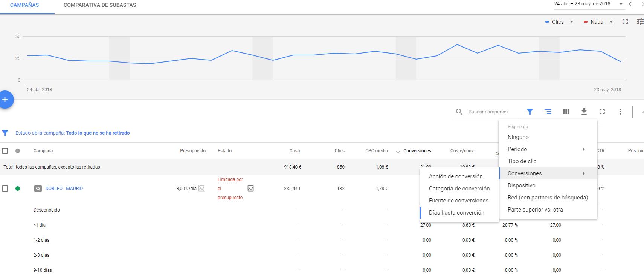Click the segment icon in table toolbar
This screenshot has width=644, height=279.
point(548,112)
